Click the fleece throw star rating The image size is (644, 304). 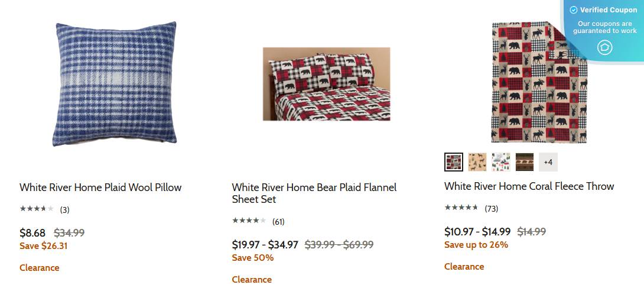click(461, 208)
